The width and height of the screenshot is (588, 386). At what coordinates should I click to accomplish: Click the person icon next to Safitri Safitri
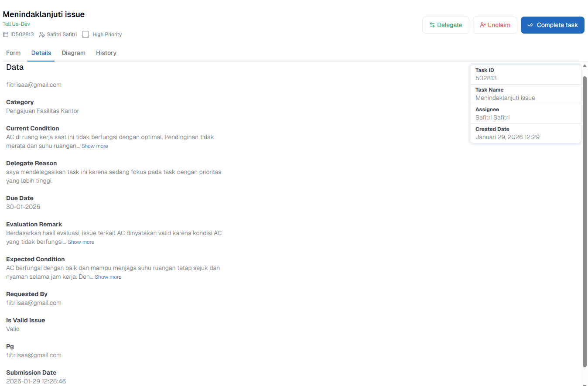tap(41, 34)
